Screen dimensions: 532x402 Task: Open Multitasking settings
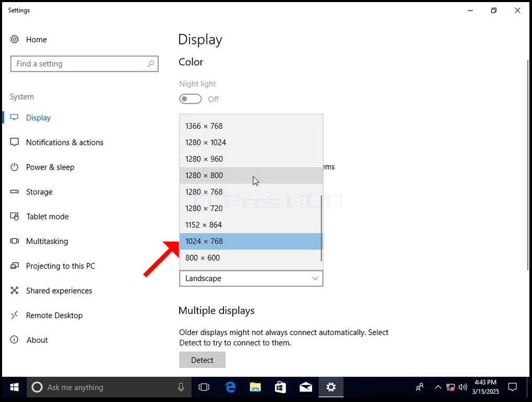coord(47,241)
